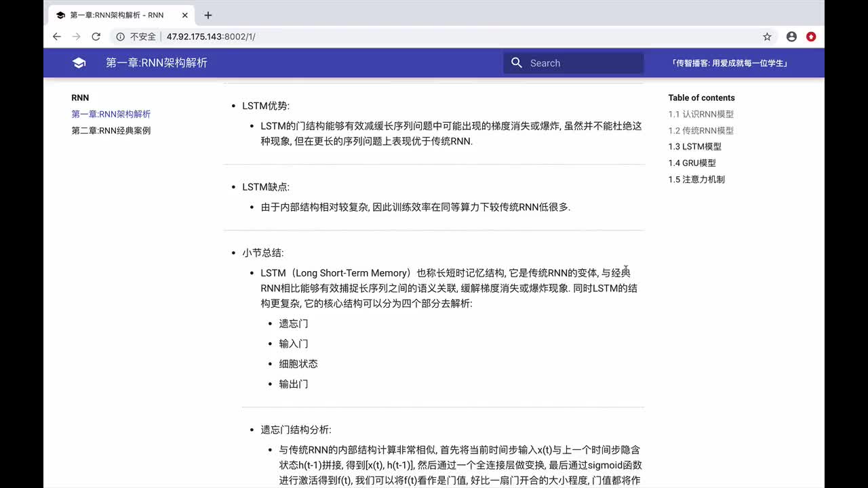Reload the page with refresh icon
The width and height of the screenshot is (868, 488).
[x=96, y=37]
